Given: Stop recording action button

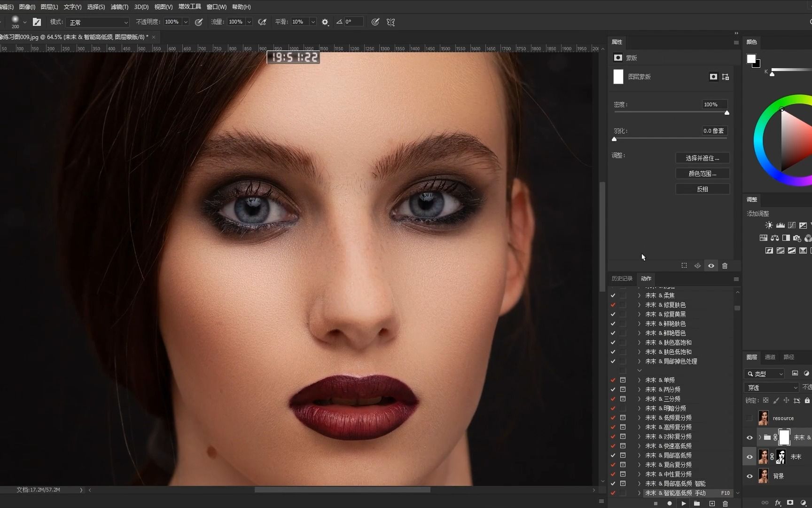Looking at the screenshot, I should click(x=656, y=503).
